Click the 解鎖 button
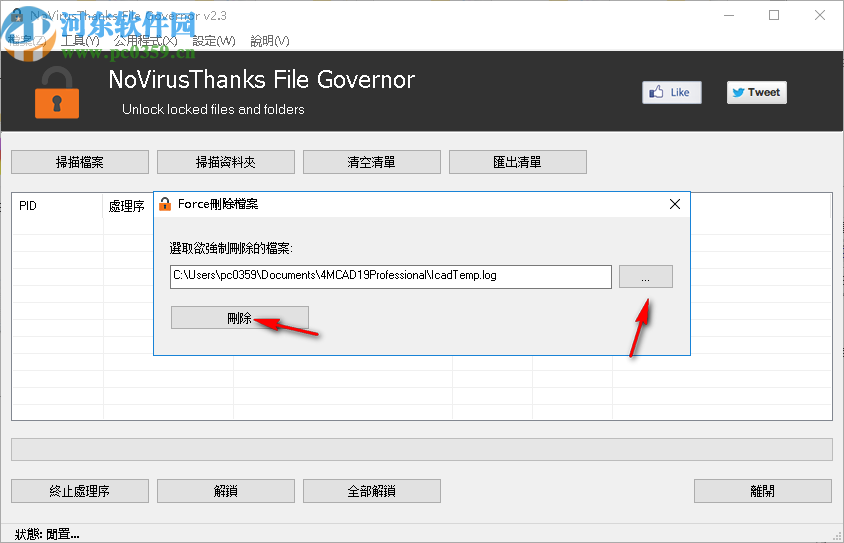This screenshot has height=543, width=844. coord(226,491)
